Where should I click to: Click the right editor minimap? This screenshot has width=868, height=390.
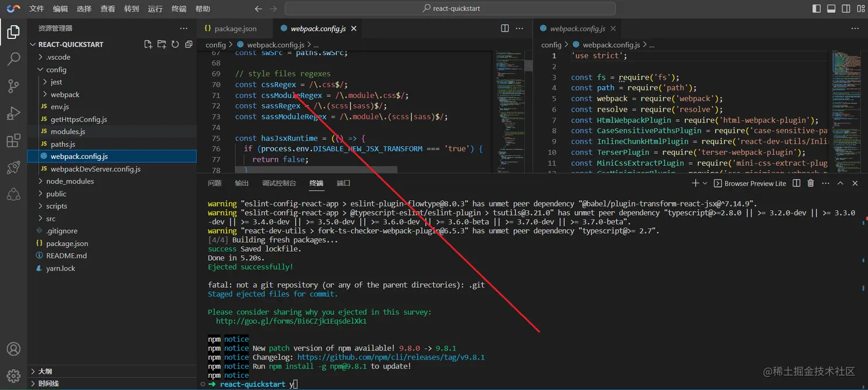pyautogui.click(x=845, y=112)
